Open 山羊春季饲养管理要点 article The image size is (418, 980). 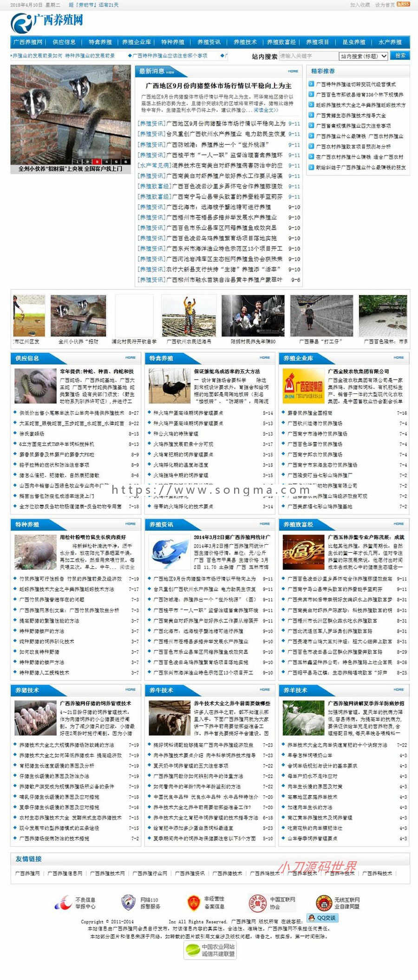click(313, 838)
